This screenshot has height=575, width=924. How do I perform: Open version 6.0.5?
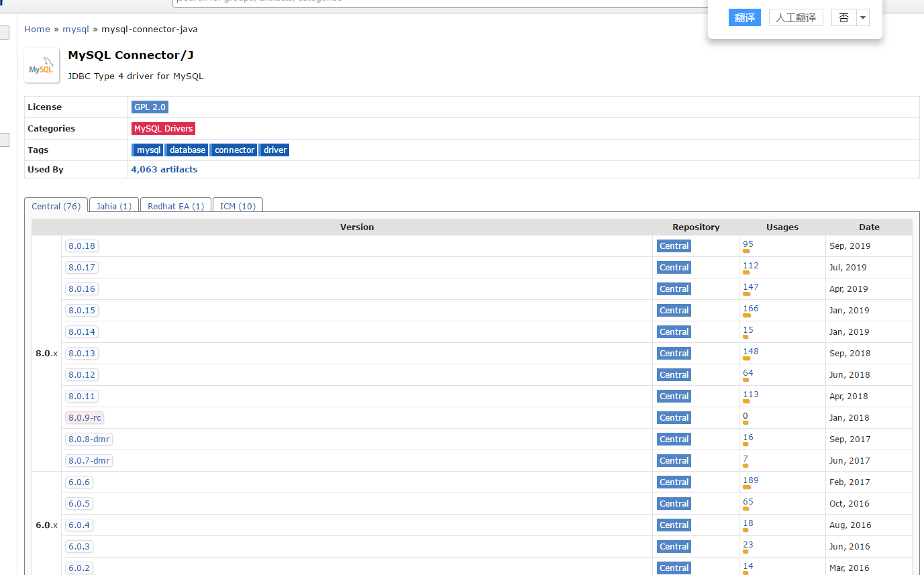coord(79,503)
